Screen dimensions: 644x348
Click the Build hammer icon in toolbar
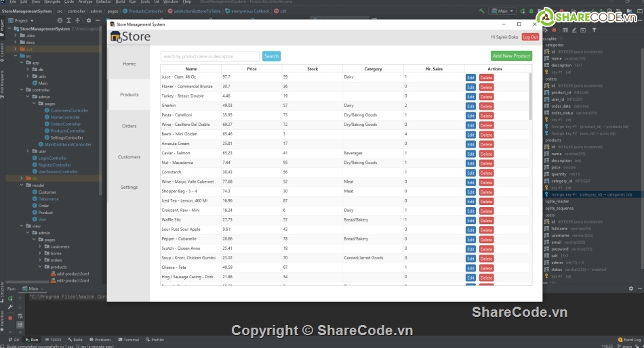pos(482,12)
